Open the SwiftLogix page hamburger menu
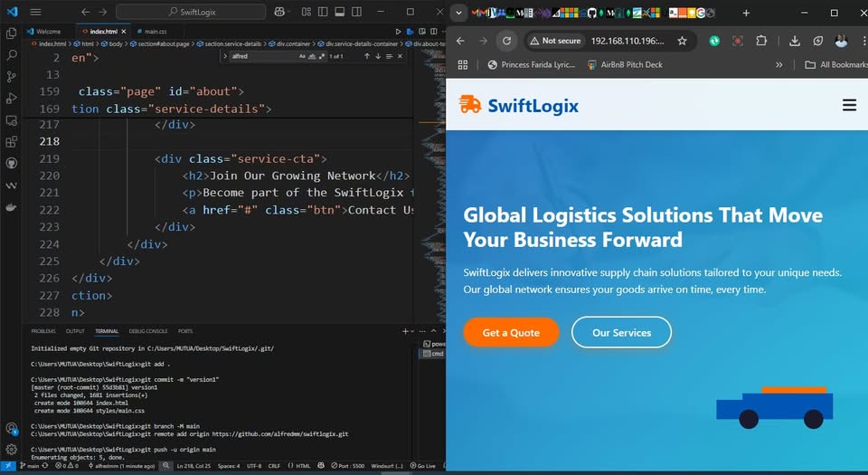This screenshot has width=868, height=475. pyautogui.click(x=849, y=105)
